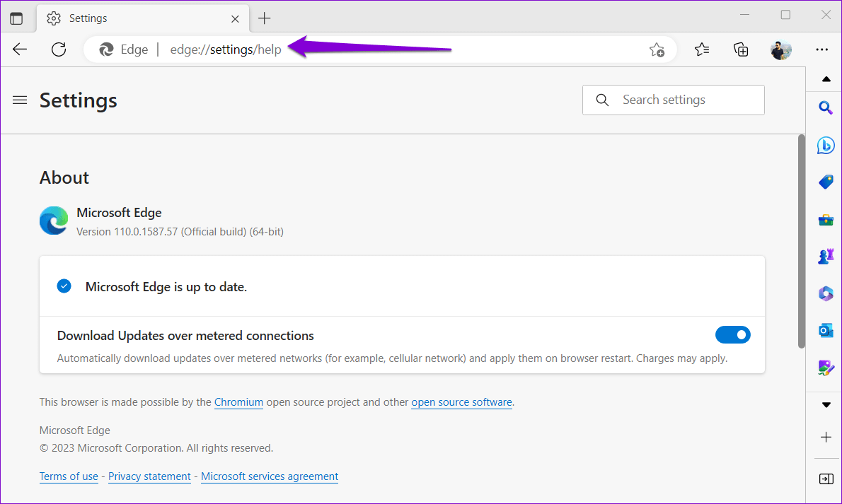This screenshot has width=842, height=504.
Task: Open the sidebar Games chess icon
Action: click(826, 257)
